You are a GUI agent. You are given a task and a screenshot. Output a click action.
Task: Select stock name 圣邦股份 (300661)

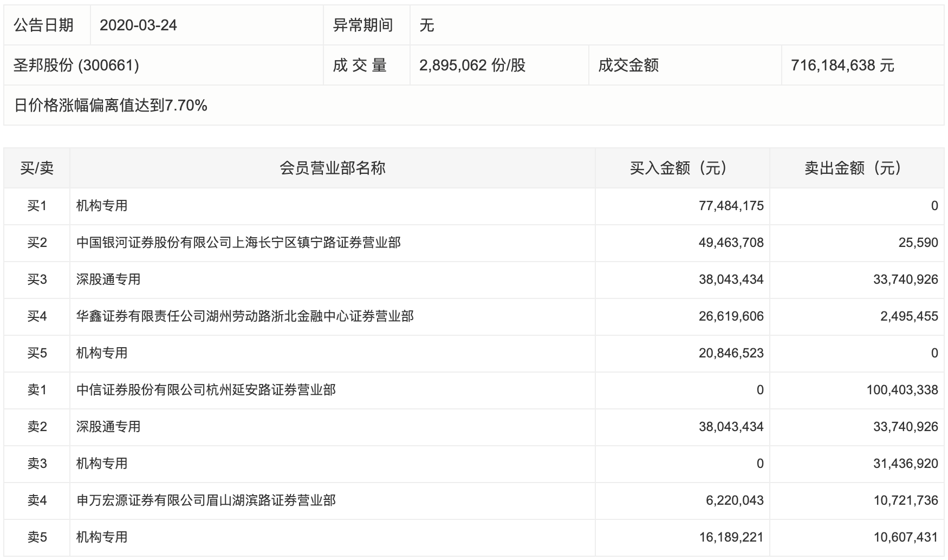click(76, 66)
